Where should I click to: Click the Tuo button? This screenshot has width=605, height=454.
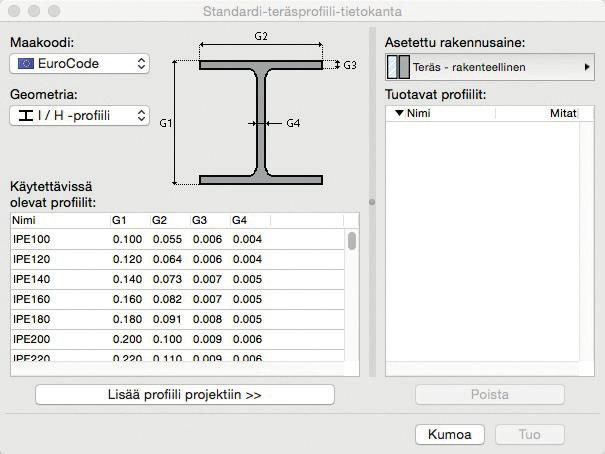point(529,435)
